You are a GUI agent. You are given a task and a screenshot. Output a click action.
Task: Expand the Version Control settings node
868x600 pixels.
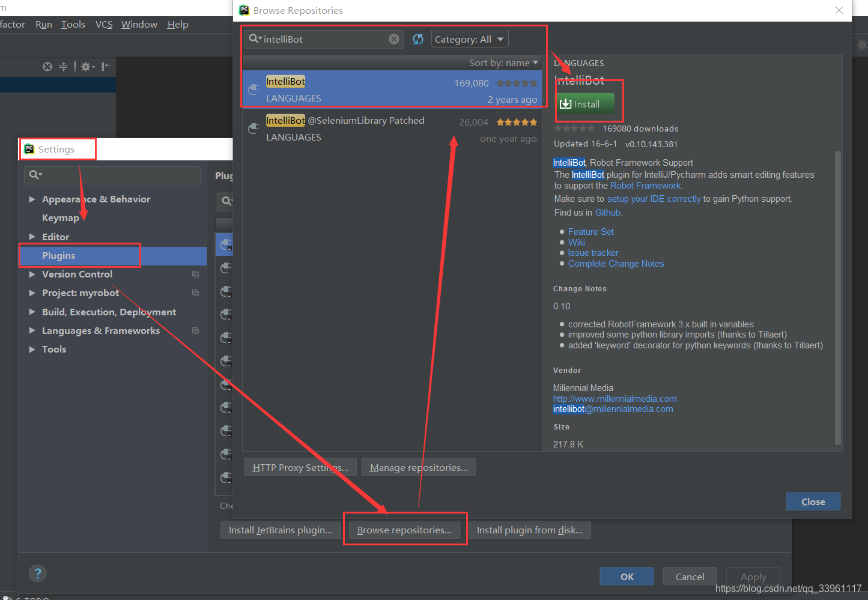point(32,274)
